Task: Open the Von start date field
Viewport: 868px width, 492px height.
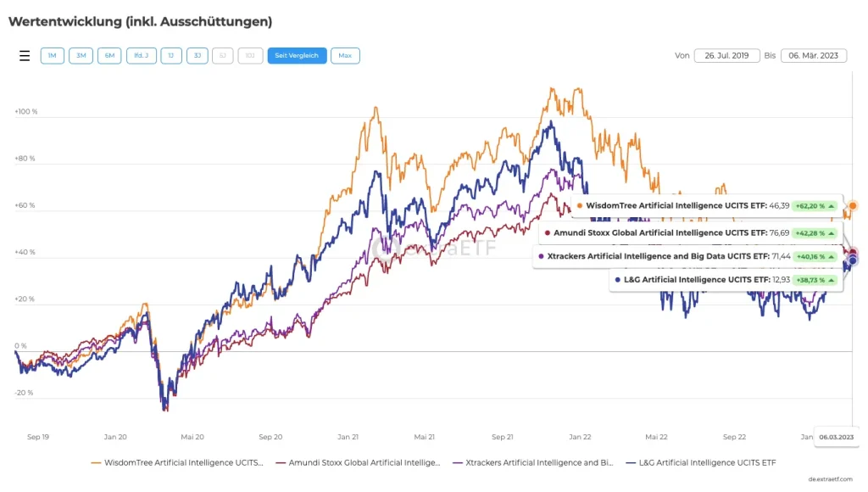Action: (726, 56)
